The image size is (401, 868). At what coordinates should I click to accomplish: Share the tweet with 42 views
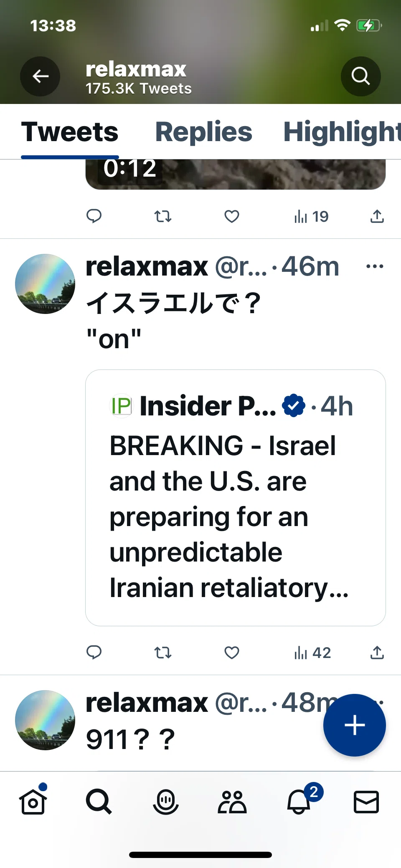377,652
